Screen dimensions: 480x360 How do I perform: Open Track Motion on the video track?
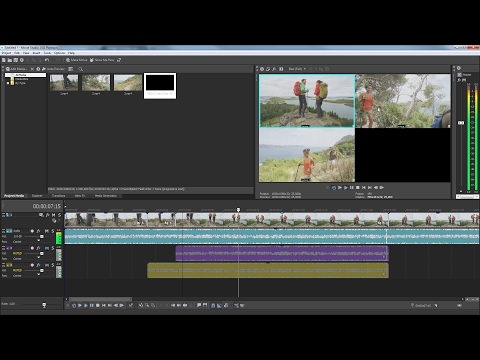(x=41, y=215)
